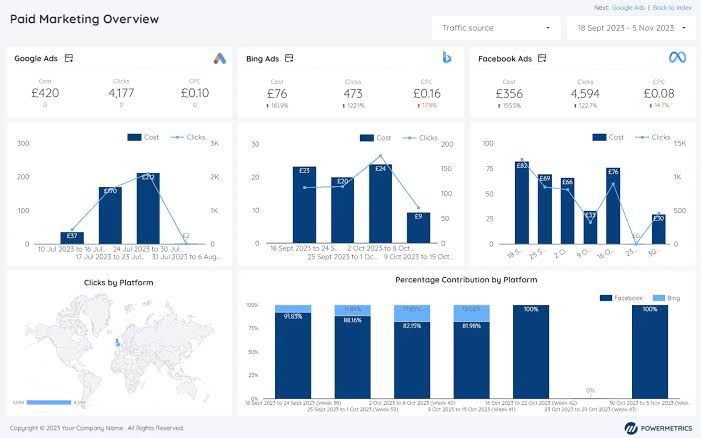The image size is (701, 438).
Task: Open the date range picker dropdown
Action: pyautogui.click(x=631, y=28)
